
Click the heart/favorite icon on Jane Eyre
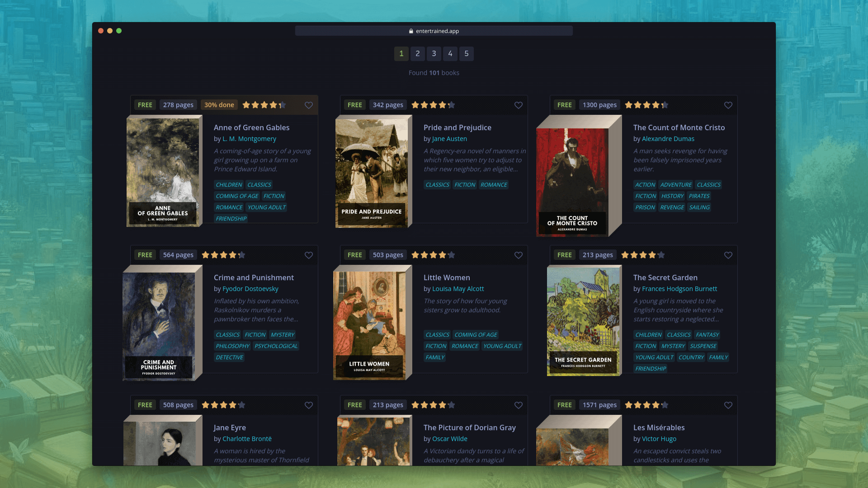308,405
